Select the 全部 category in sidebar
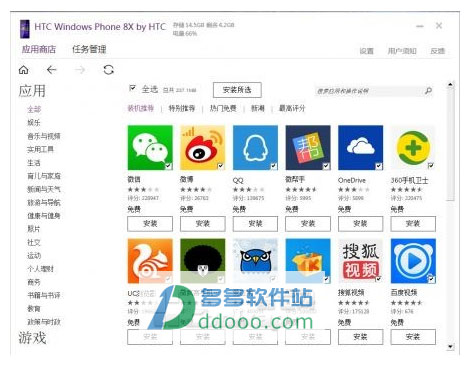The image size is (467, 370). pyautogui.click(x=34, y=109)
